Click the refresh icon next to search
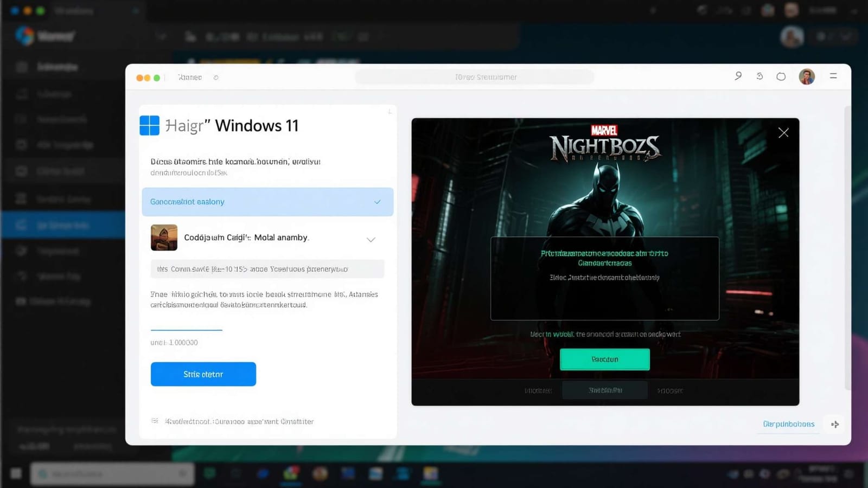 tap(759, 76)
